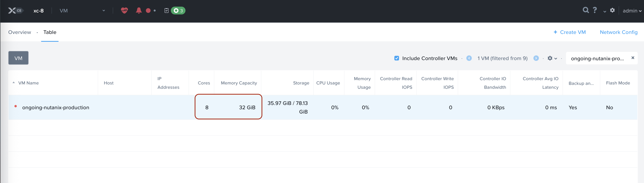Screen dimensions: 644x183
Task: Expand the table settings gear dropdown
Action: (552, 58)
